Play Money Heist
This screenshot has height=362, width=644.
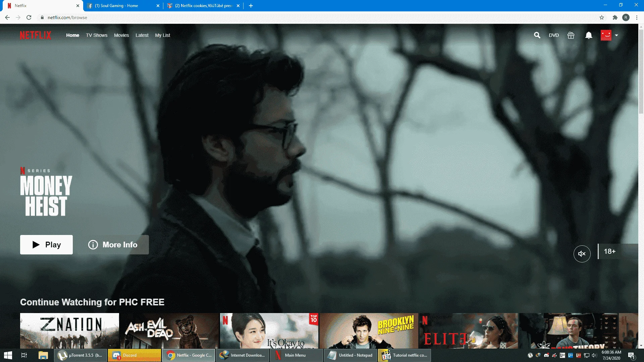[x=46, y=245]
